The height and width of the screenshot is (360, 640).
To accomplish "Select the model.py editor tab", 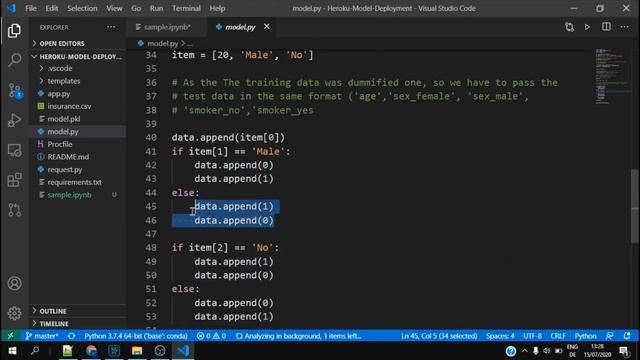I will [240, 27].
